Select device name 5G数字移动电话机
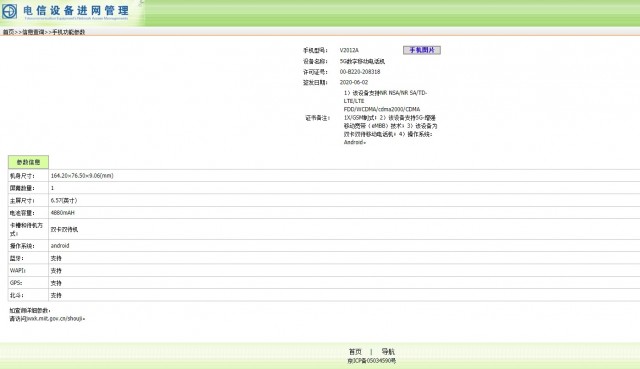 coord(362,61)
